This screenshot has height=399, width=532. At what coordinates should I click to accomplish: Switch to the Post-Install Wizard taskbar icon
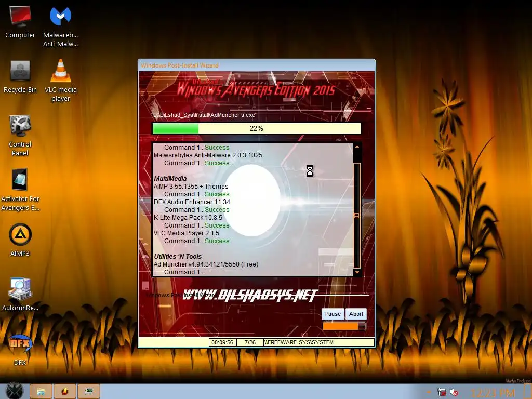pyautogui.click(x=89, y=392)
